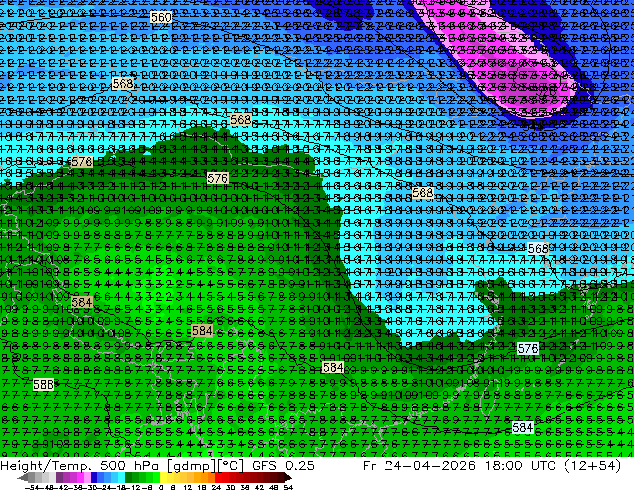
Task: Click the '24-04-2026' forecast date
Action: coord(430,466)
